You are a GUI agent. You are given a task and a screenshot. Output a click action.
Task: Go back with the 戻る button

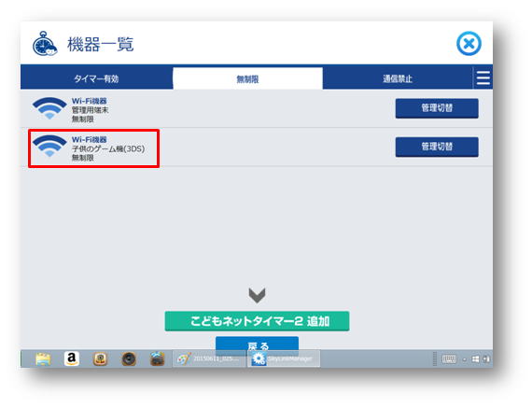tap(257, 344)
